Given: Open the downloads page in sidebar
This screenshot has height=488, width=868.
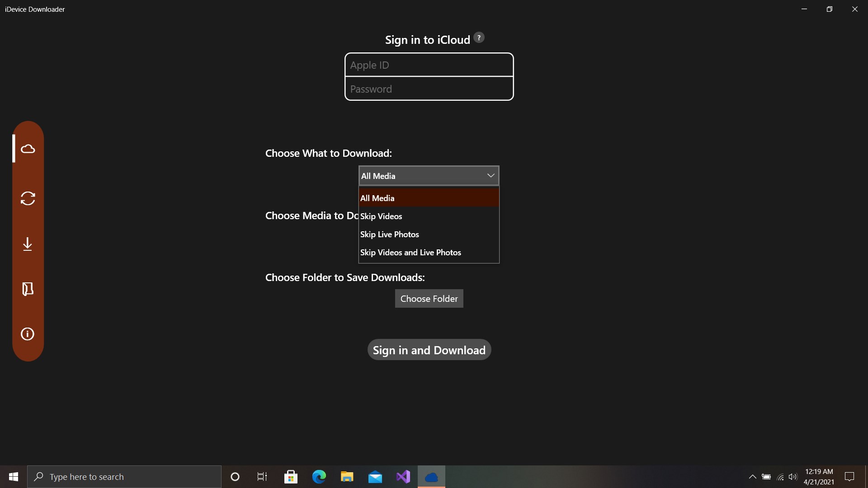Looking at the screenshot, I should point(28,244).
